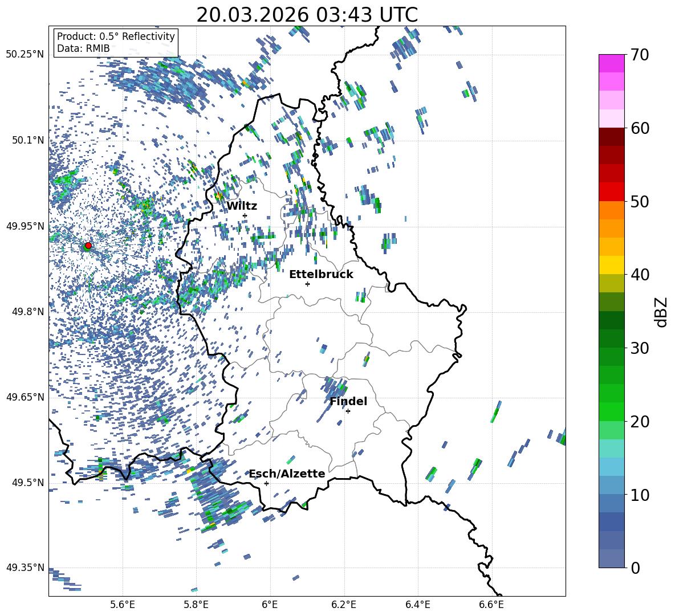
Task: Click the cross marker below Wiltz label
Action: pyautogui.click(x=245, y=215)
